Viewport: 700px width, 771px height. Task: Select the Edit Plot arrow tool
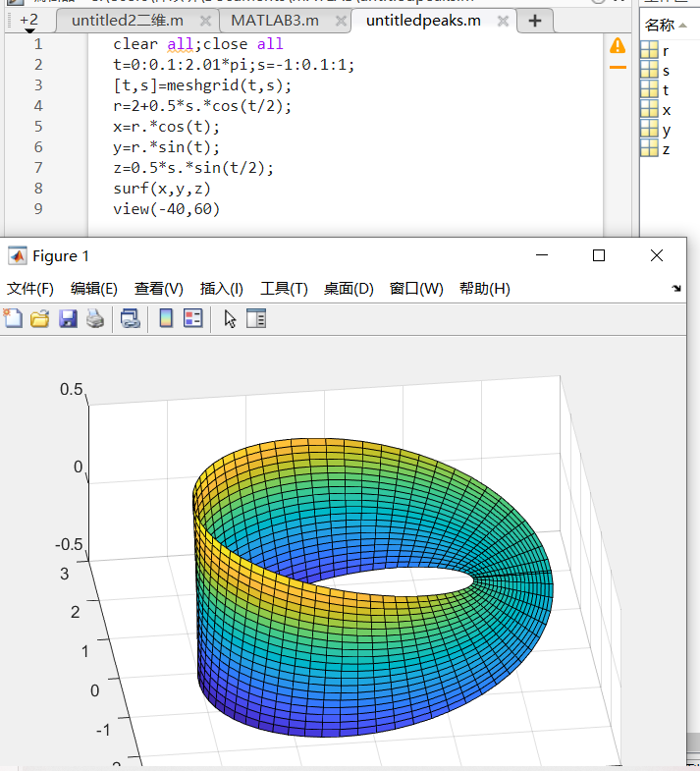230,319
